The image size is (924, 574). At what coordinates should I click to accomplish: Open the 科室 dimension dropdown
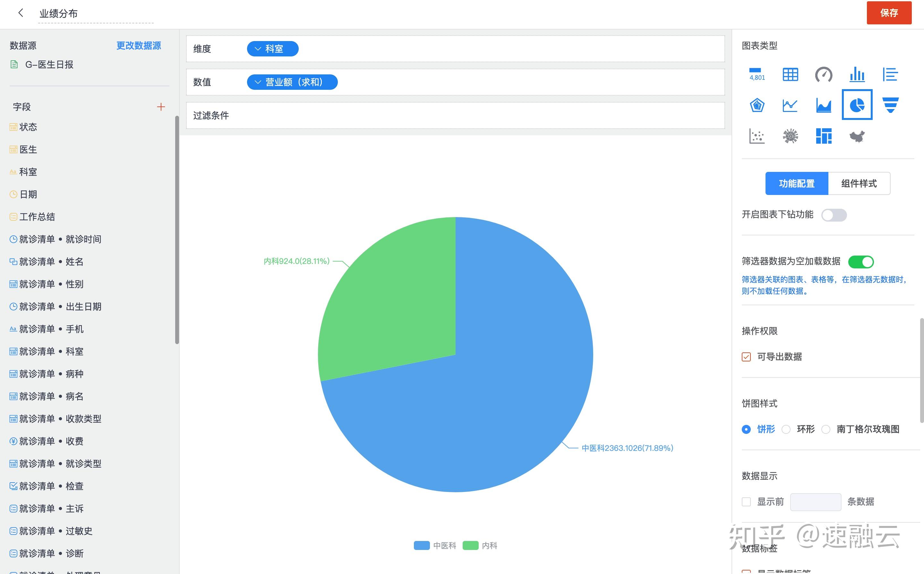point(273,49)
